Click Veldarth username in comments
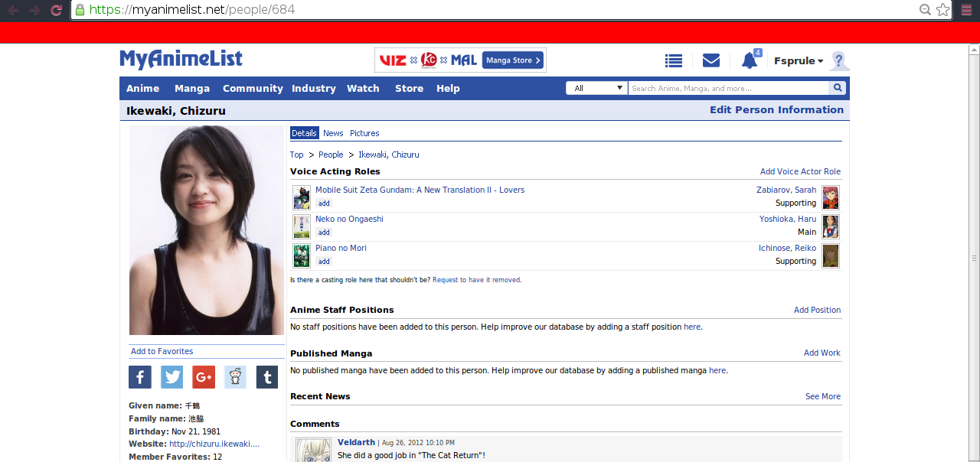 pos(356,442)
